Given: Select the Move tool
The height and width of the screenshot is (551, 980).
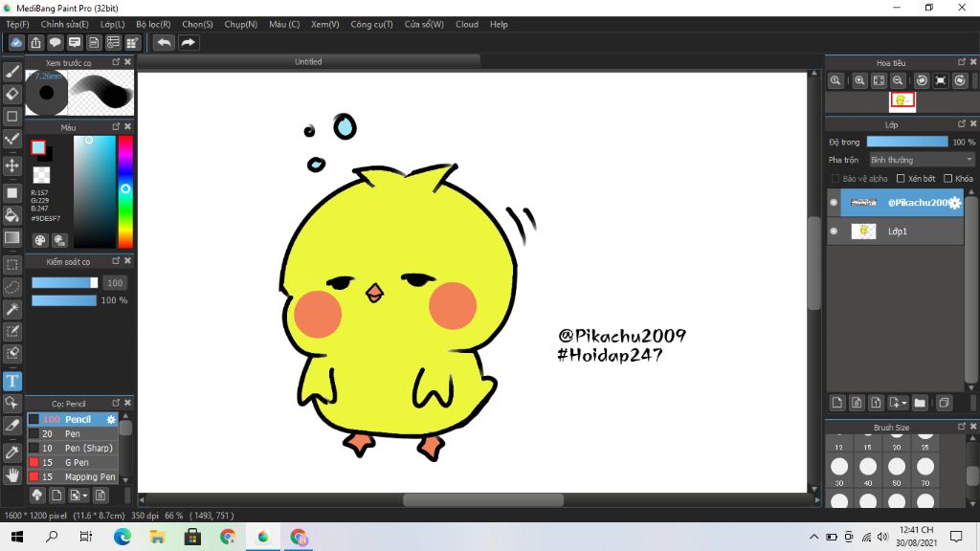Looking at the screenshot, I should click(x=11, y=165).
